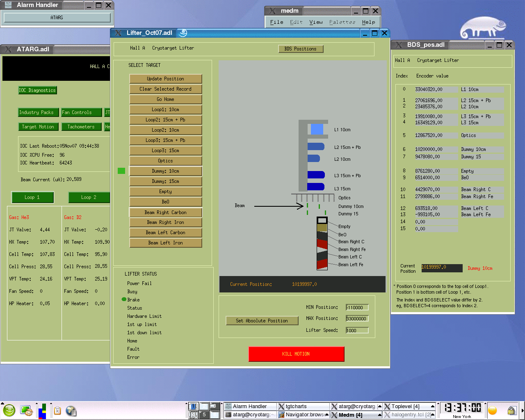Screen dimensions: 525x420
Task: Launch the web browser globe icon
Action: [x=71, y=411]
